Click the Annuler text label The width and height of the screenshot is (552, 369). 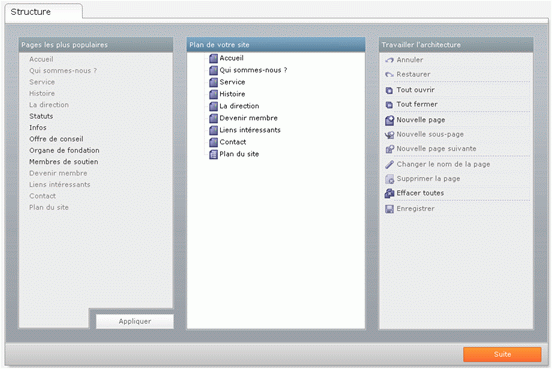pos(410,60)
